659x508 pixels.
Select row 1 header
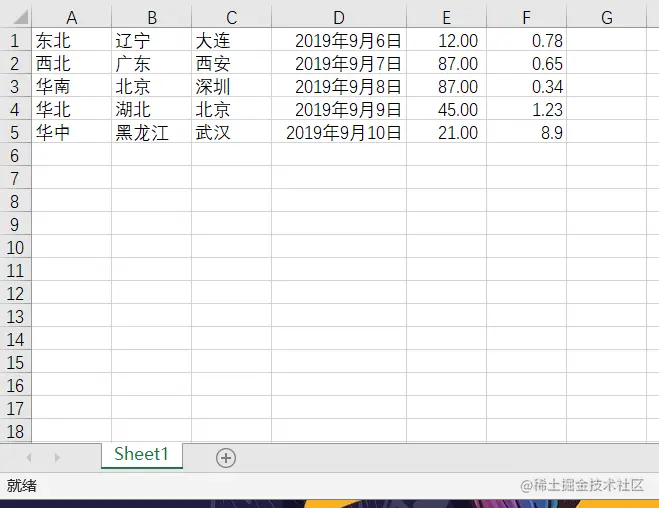click(x=15, y=40)
